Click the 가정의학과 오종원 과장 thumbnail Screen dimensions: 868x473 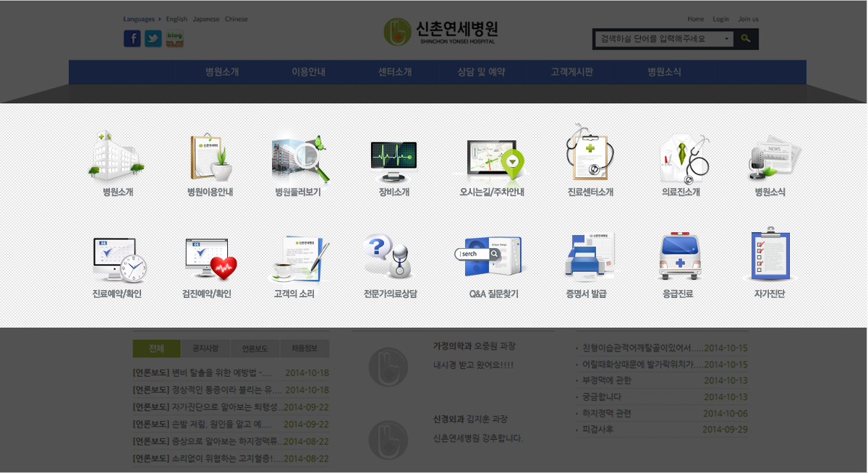(x=388, y=367)
